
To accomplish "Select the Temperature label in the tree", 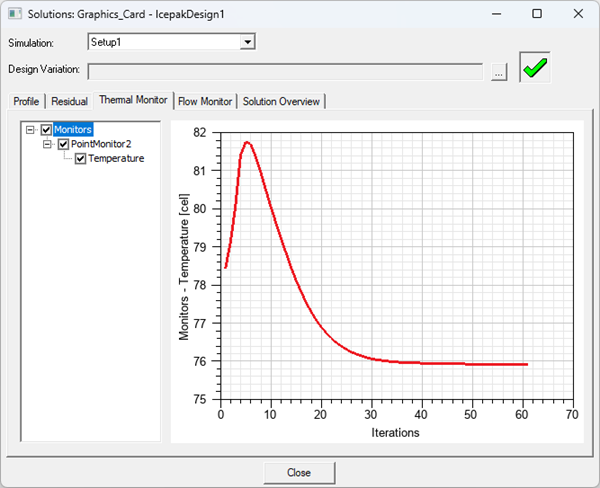I will click(116, 159).
